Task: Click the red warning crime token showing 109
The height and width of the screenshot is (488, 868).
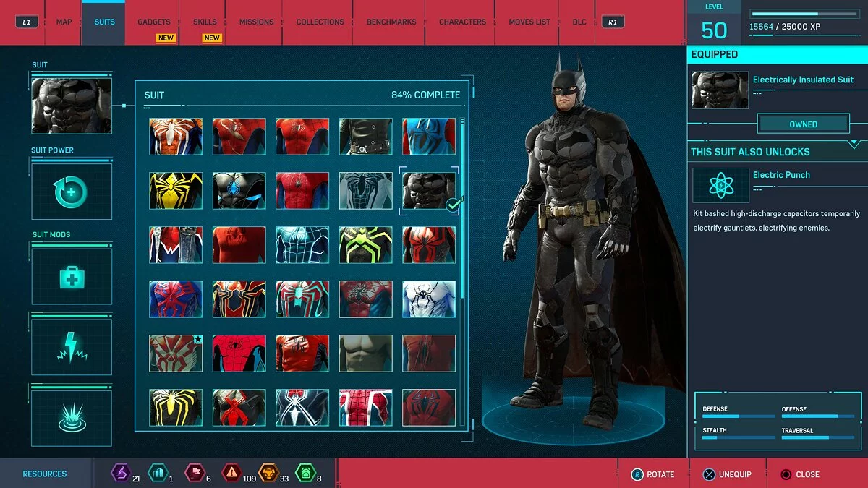Action: 231,473
